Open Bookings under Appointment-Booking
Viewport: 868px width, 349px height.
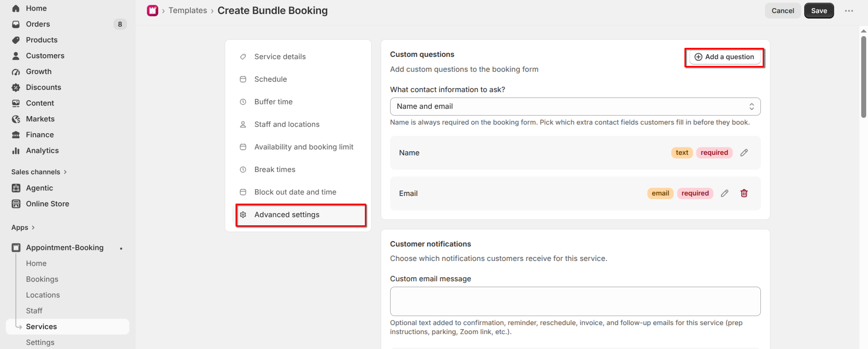(42, 279)
